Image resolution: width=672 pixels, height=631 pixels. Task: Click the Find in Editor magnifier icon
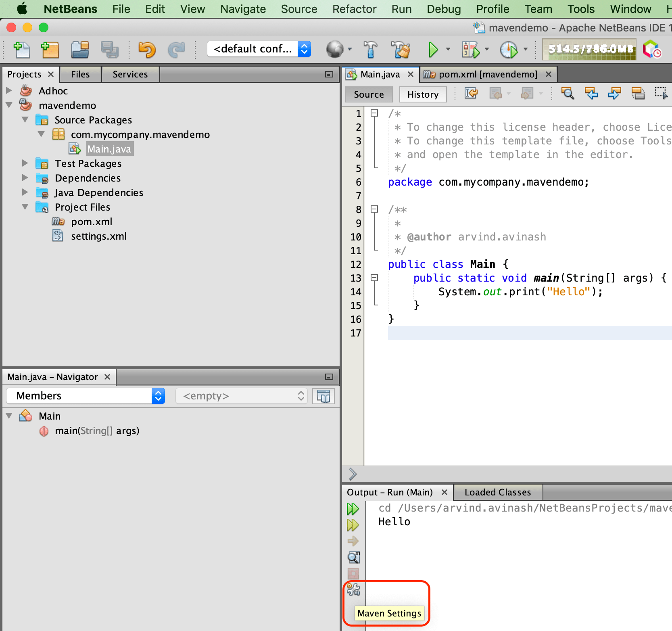568,94
